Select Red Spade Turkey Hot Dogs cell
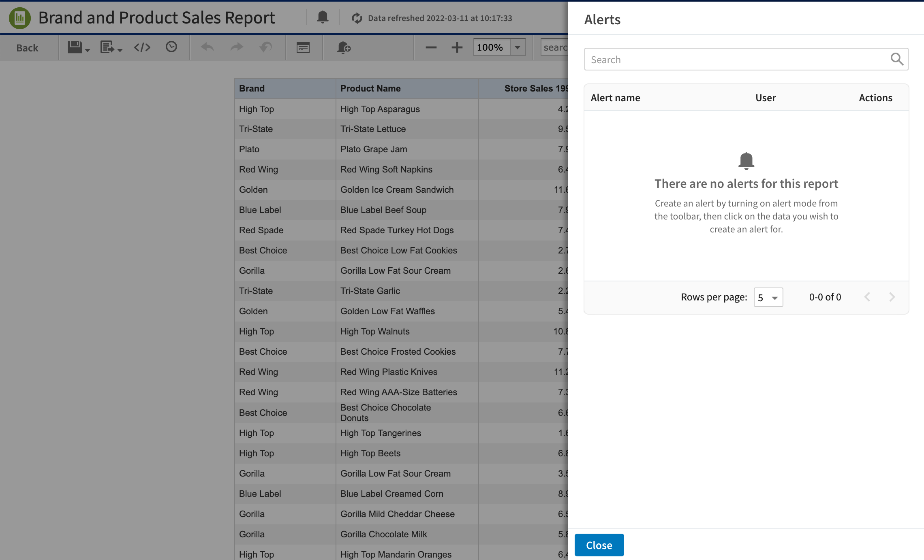 (x=407, y=230)
